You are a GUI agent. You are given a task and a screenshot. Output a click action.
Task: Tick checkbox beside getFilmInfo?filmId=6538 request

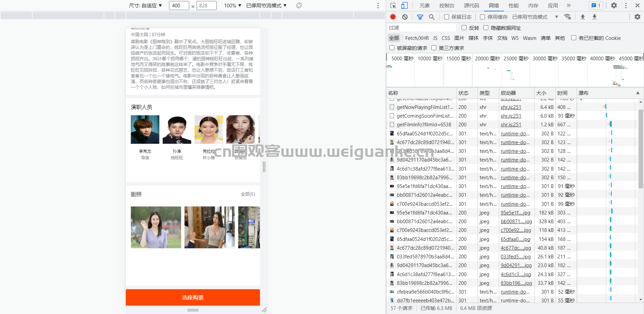click(x=392, y=125)
